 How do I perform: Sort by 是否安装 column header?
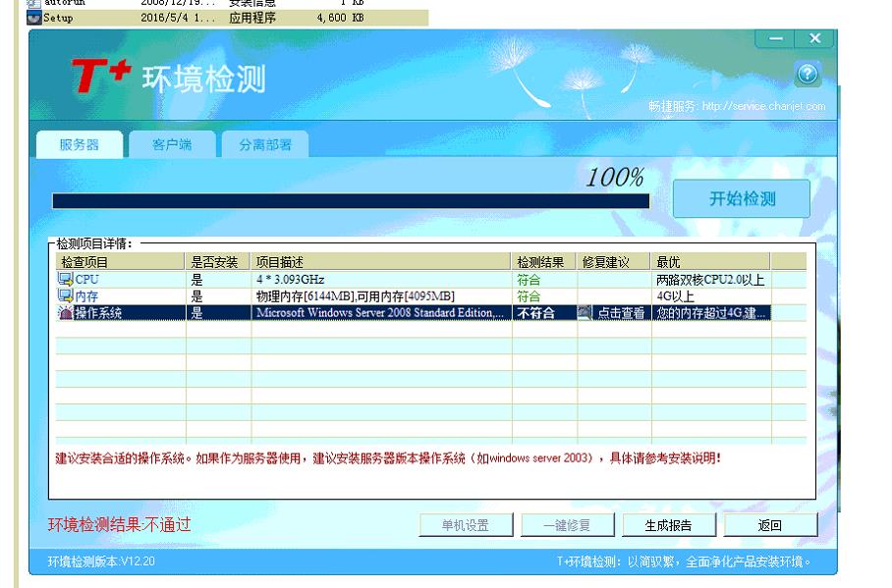point(218,261)
